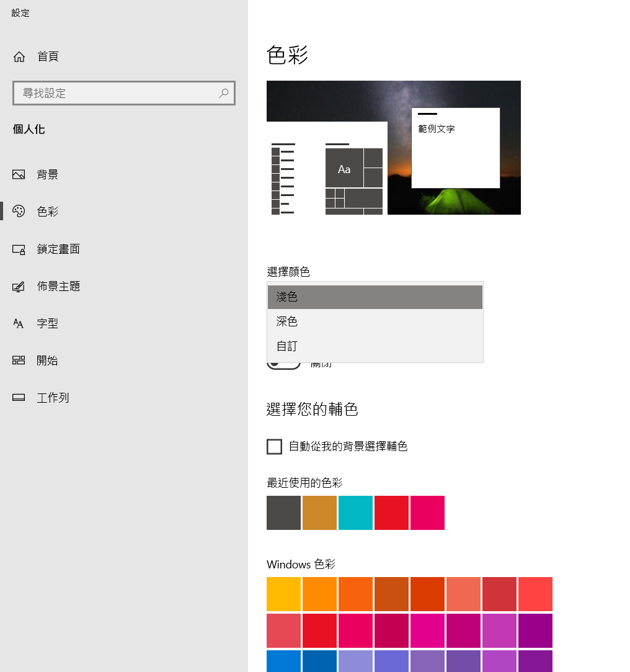Choose magenta pink second-row swatch
The image size is (630, 672).
point(427,631)
